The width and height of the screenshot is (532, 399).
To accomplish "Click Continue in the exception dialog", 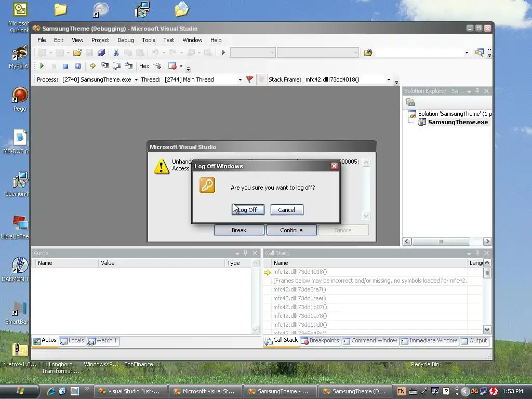I will (291, 230).
